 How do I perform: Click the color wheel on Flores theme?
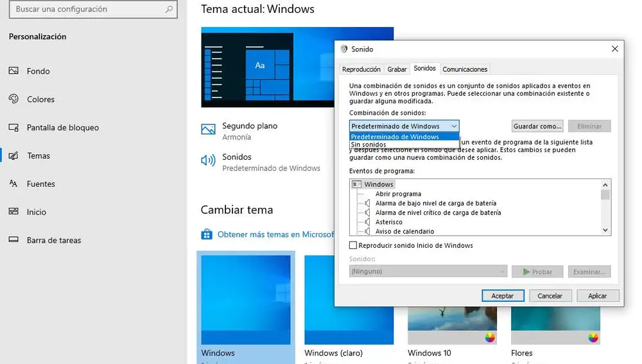593,338
